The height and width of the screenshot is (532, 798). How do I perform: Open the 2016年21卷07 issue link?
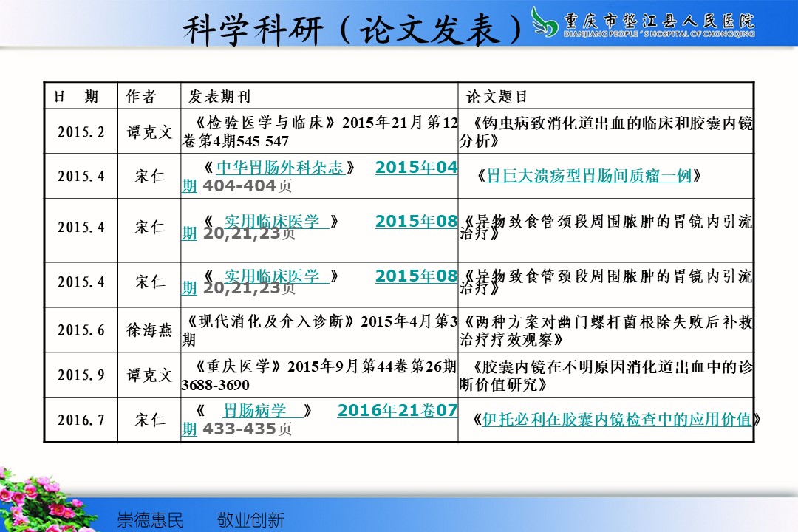[398, 410]
